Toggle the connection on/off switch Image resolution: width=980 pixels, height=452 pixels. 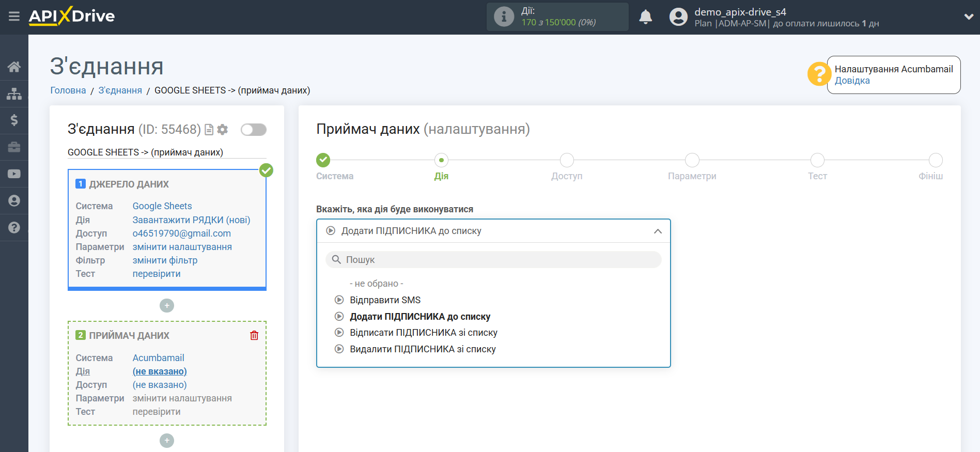pyautogui.click(x=254, y=130)
